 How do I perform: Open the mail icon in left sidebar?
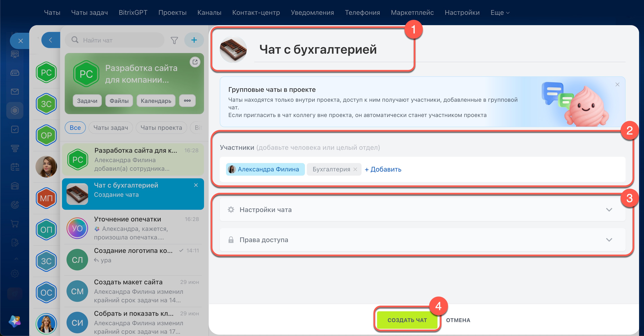(x=15, y=92)
